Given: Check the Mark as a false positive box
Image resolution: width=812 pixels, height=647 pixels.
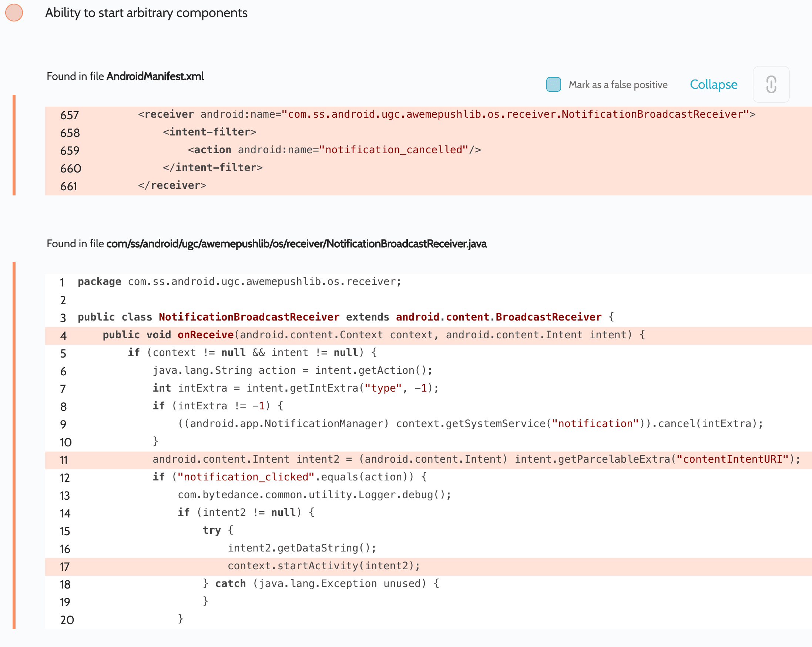Looking at the screenshot, I should 553,84.
